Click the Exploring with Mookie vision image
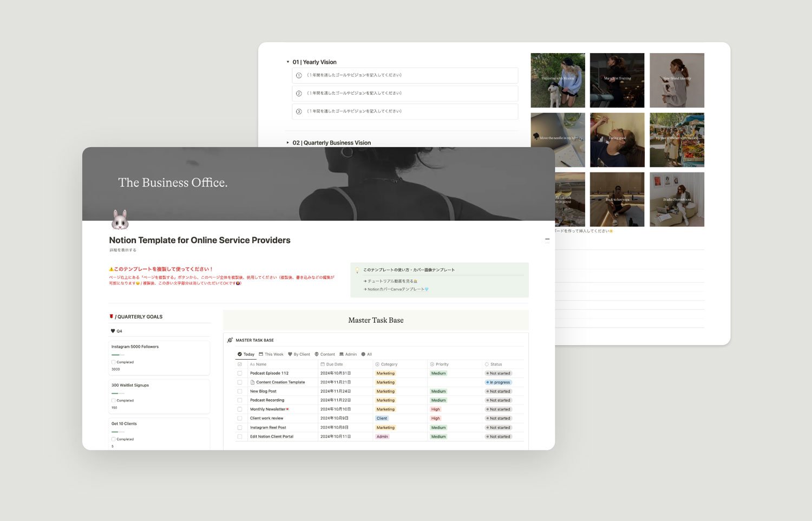 pos(558,80)
